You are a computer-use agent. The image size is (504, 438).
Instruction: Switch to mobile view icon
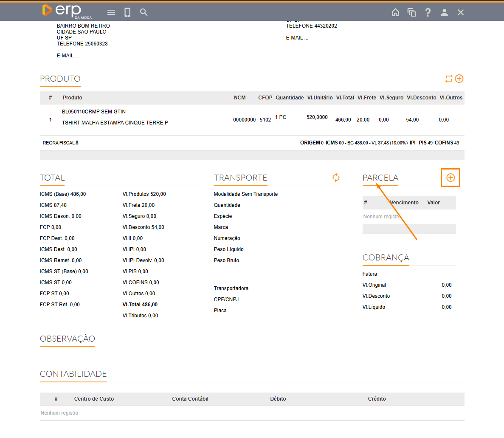click(x=127, y=12)
